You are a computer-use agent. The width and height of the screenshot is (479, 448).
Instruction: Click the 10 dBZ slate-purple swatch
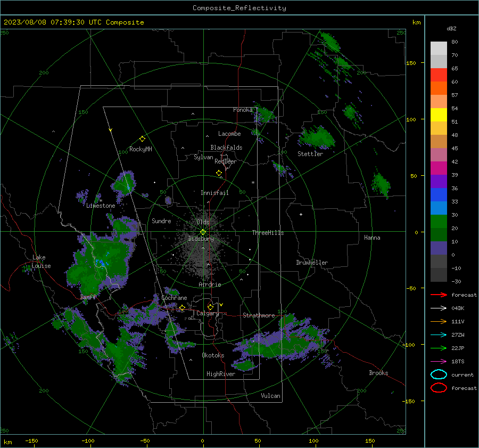(x=439, y=248)
